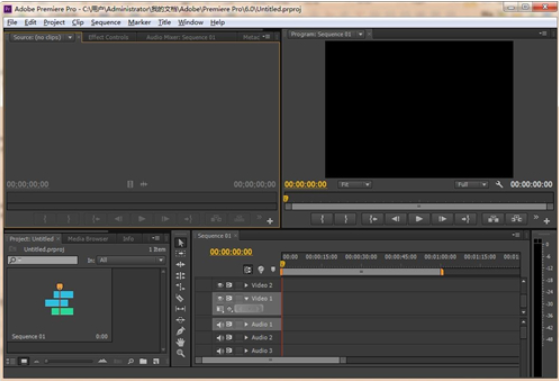The height and width of the screenshot is (381, 559).
Task: Select the Zoom magnifier tool
Action: pyautogui.click(x=180, y=353)
